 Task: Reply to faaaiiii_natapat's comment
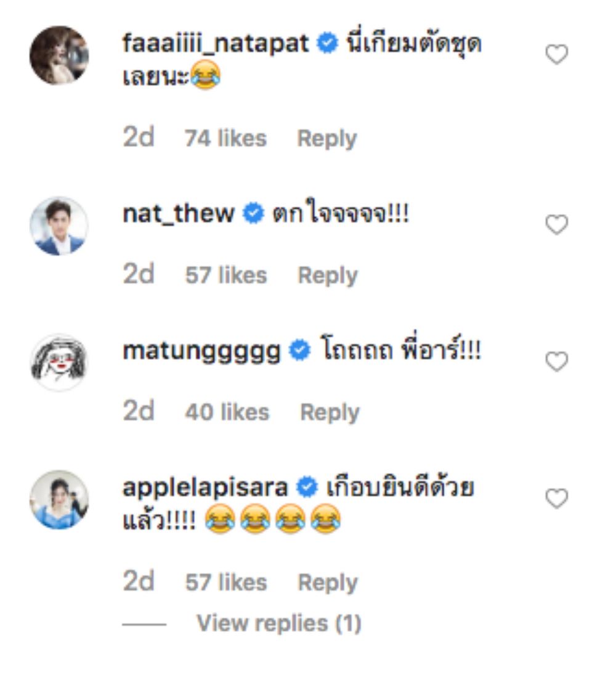point(327,139)
